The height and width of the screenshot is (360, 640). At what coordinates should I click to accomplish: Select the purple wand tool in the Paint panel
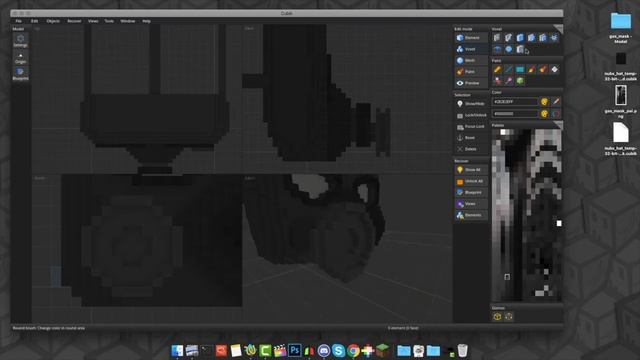tap(509, 81)
